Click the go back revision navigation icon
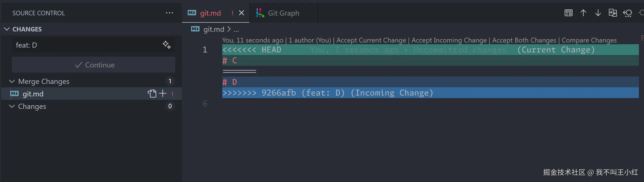 tap(628, 13)
